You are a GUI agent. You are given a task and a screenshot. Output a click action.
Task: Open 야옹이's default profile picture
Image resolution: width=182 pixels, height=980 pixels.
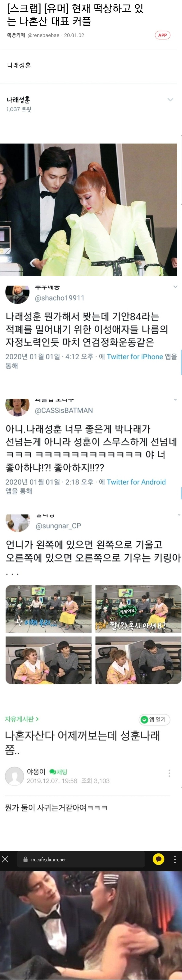click(14, 776)
